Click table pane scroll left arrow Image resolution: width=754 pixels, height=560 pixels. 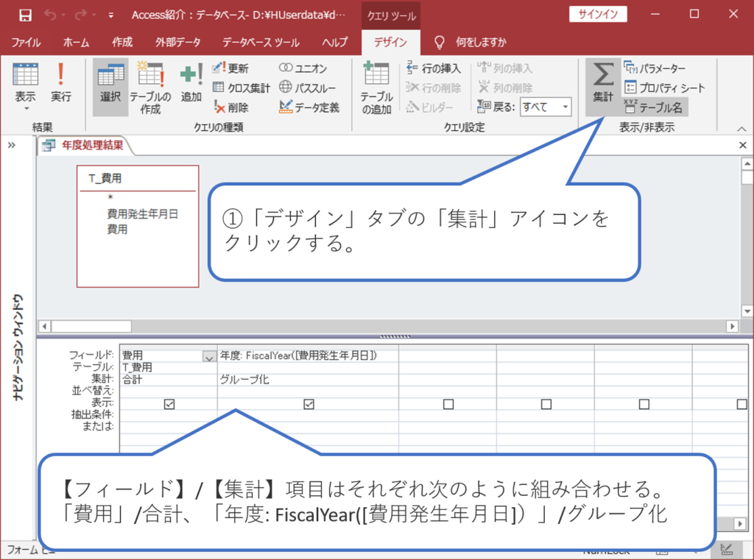coord(44,327)
